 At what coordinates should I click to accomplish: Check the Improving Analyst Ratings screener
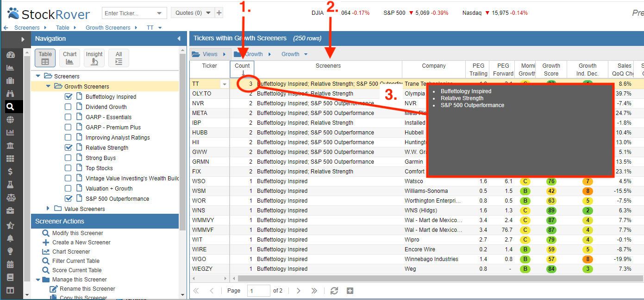(69, 137)
